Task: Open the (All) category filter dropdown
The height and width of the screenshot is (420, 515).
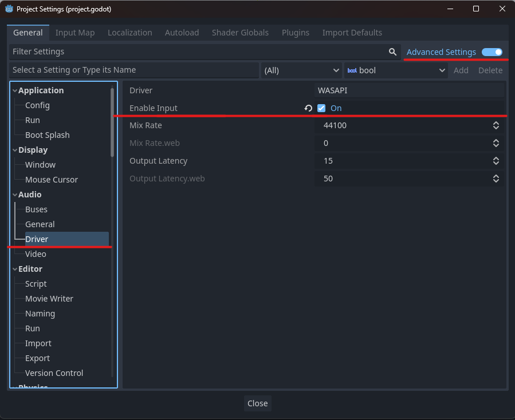Action: coord(301,70)
